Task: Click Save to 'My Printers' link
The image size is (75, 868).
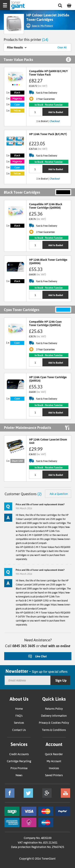Action: (42, 26)
